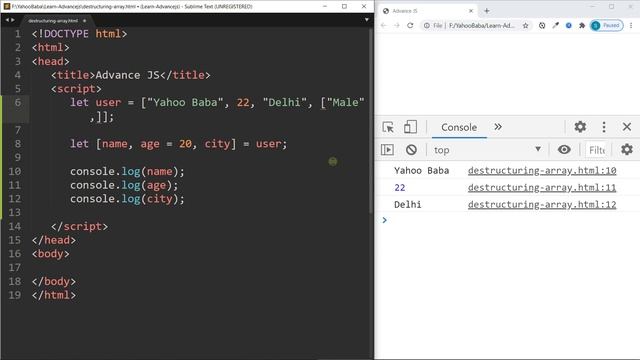Viewport: 640px width, 360px height.
Task: Click line number 10 in the editor gutter
Action: click(15, 171)
